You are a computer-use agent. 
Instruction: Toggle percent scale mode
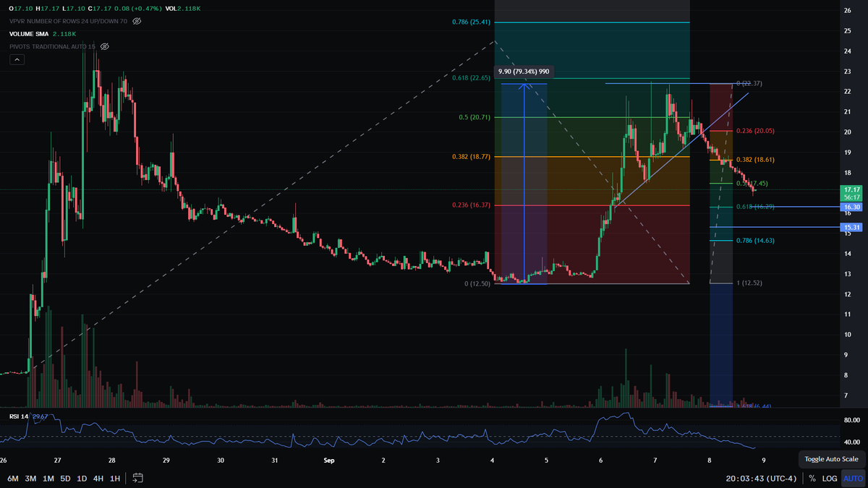pyautogui.click(x=812, y=478)
